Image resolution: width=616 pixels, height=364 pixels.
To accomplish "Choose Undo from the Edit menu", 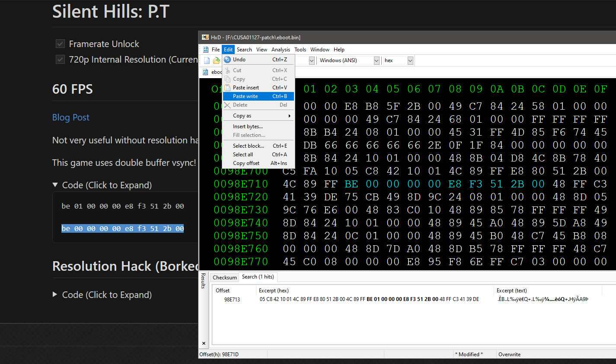I will click(x=258, y=60).
